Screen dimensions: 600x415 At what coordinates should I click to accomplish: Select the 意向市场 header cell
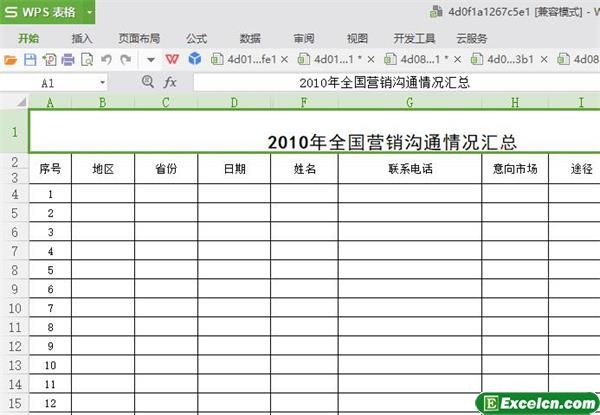point(515,168)
